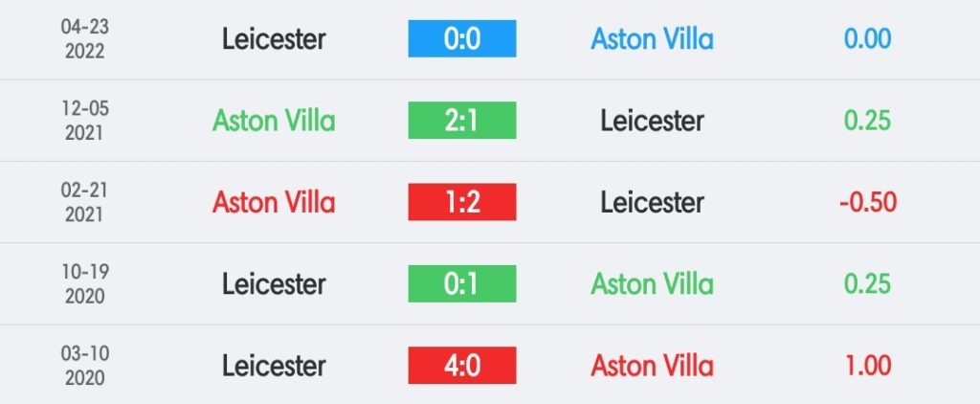The width and height of the screenshot is (980, 404).
Task: Open the red 1:2 score result
Action: [x=462, y=202]
